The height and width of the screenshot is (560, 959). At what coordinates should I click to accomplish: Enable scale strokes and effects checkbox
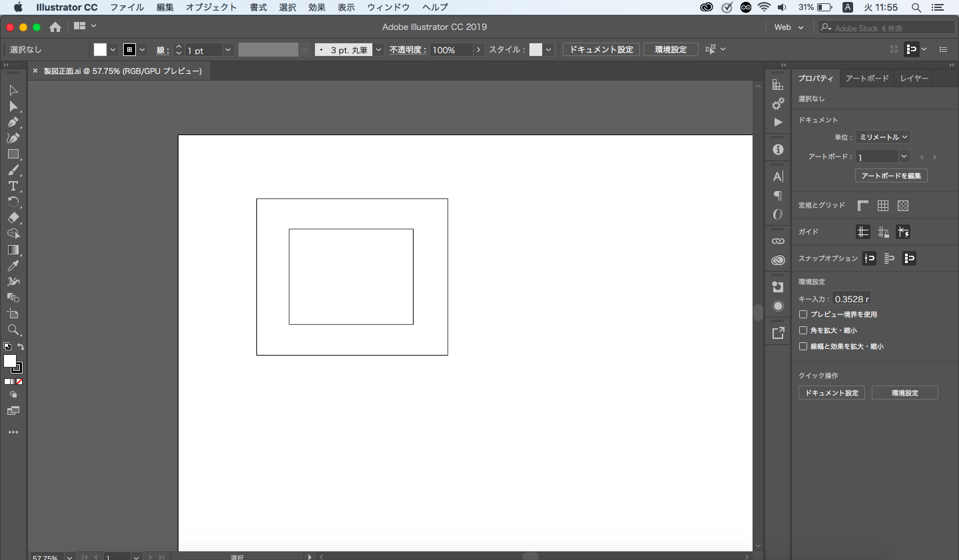tap(803, 346)
